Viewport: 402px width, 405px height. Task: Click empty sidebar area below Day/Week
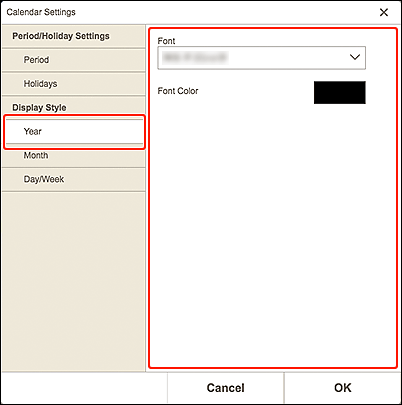point(73,282)
